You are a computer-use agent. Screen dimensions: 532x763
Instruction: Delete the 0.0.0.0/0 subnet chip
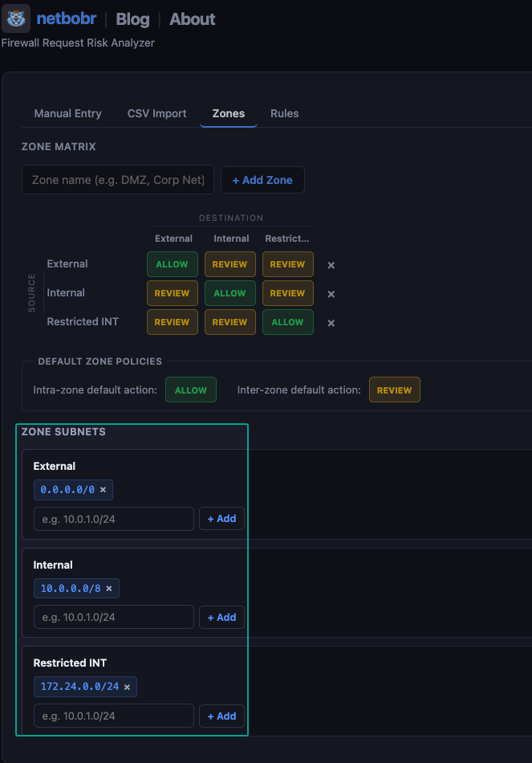[x=103, y=489]
